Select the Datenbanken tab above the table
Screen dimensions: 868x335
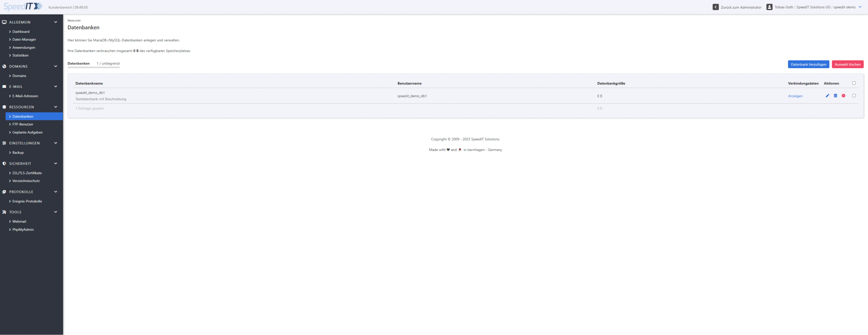pyautogui.click(x=78, y=64)
